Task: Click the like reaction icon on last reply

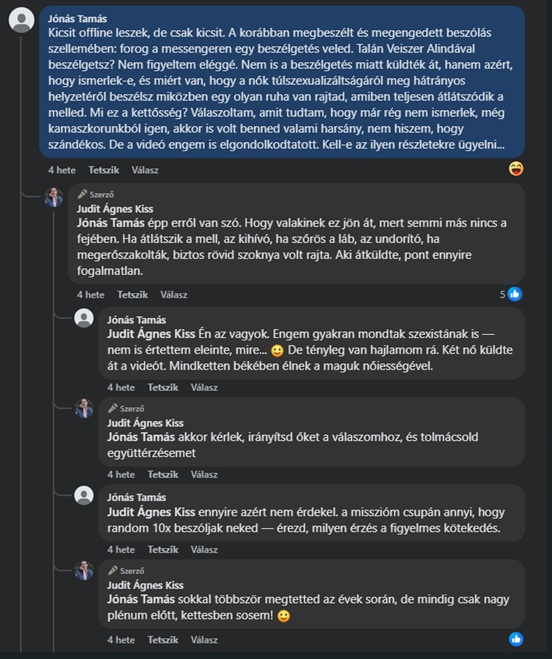Action: tap(516, 639)
